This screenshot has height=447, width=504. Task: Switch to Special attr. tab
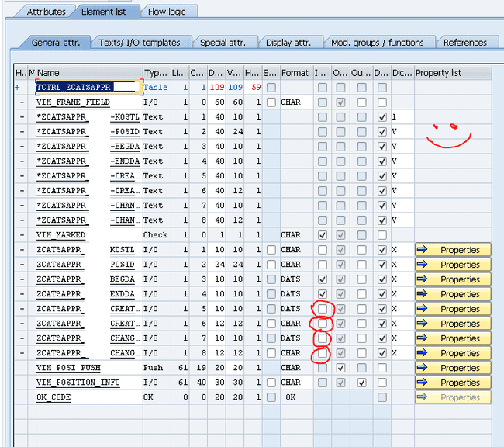tap(223, 43)
